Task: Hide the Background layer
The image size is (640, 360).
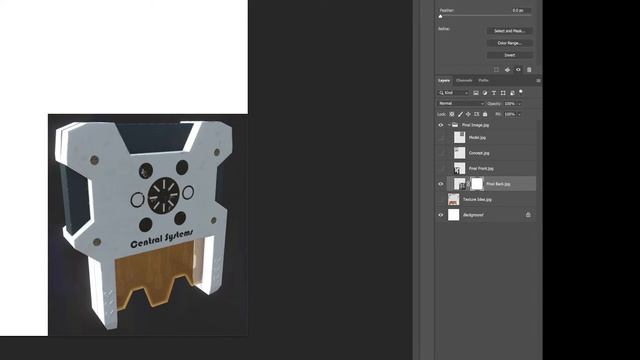Action: (441, 215)
